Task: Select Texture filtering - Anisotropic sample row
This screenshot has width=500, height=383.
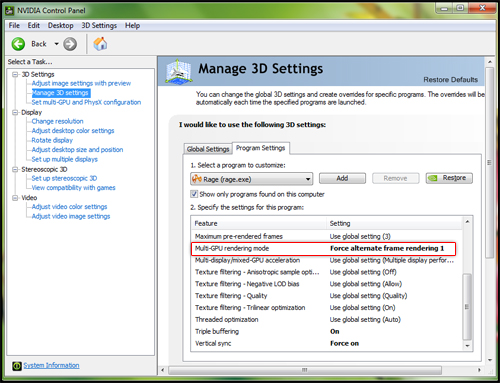Action: (x=327, y=272)
